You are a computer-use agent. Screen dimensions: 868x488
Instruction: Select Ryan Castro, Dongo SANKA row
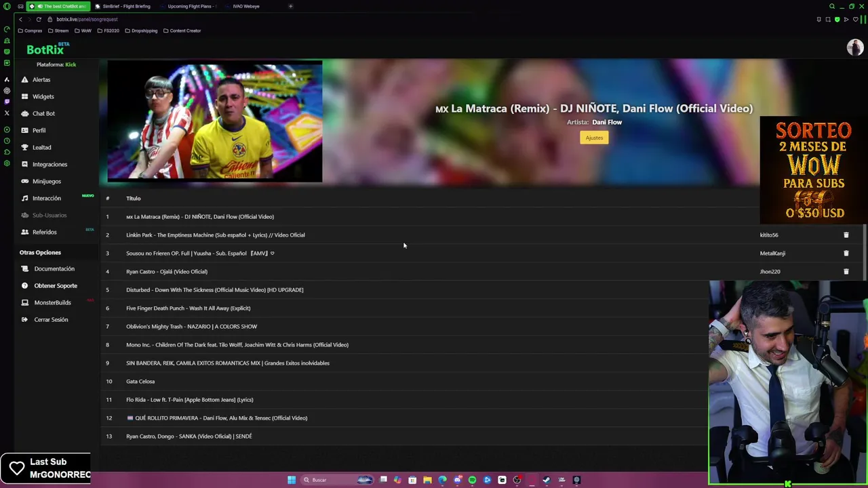click(x=406, y=436)
